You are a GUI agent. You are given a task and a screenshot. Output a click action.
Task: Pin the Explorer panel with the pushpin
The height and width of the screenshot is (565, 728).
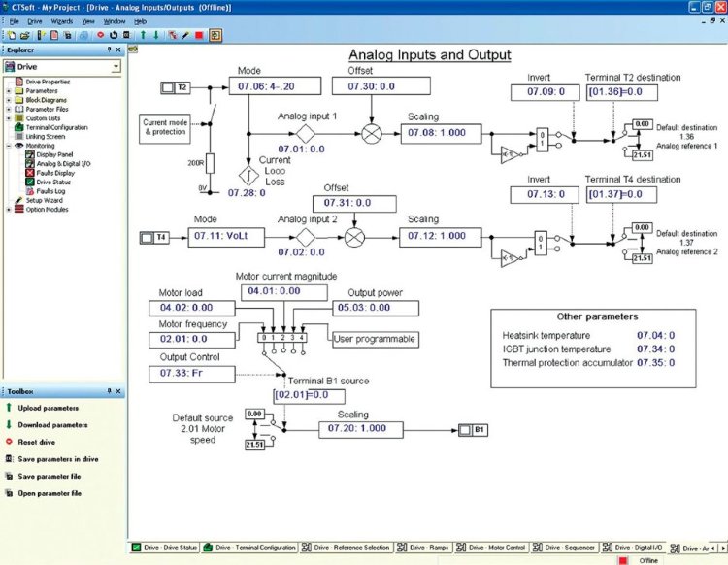click(x=108, y=49)
